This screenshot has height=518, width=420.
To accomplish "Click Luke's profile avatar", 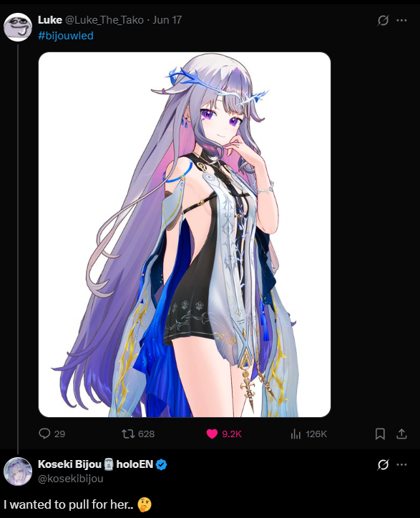I will [18, 27].
